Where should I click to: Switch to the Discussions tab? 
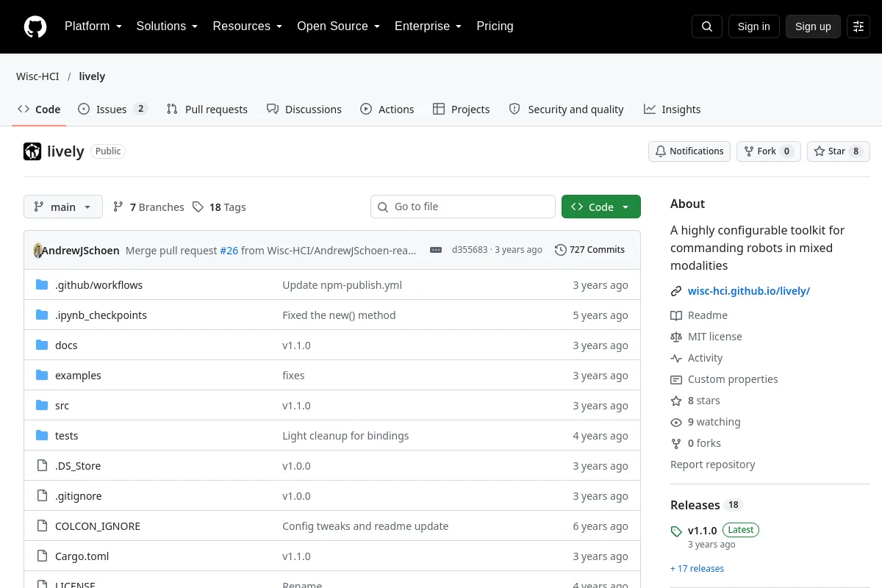304,110
